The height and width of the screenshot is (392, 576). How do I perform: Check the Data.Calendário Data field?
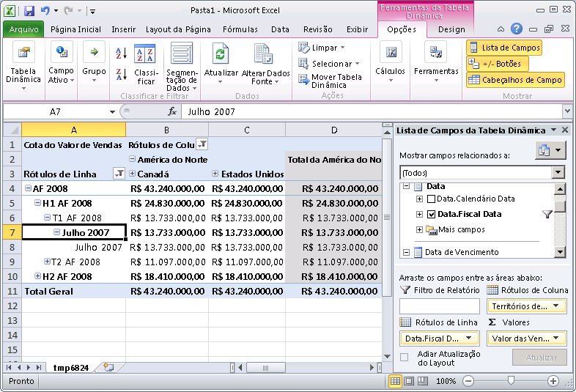click(x=432, y=199)
